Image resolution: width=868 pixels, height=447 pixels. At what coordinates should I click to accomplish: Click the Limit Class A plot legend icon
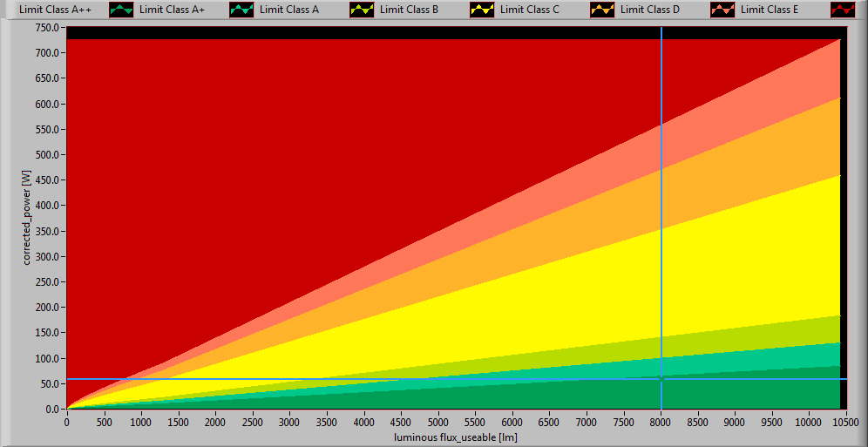(x=363, y=10)
